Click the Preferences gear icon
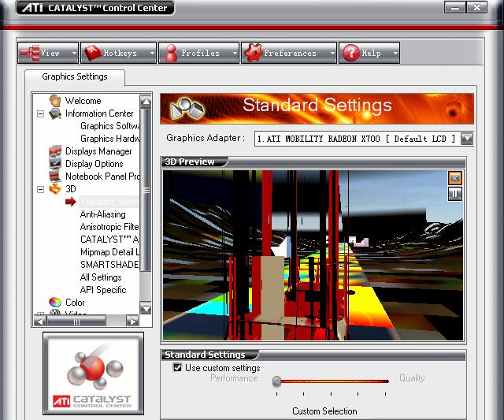Viewport: 504px width, 420px height. click(x=253, y=53)
